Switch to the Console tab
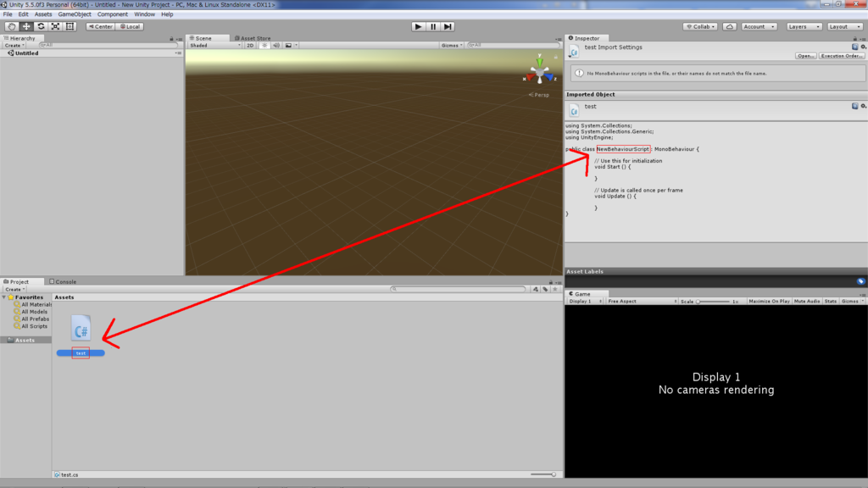Image resolution: width=868 pixels, height=488 pixels. pos(63,281)
